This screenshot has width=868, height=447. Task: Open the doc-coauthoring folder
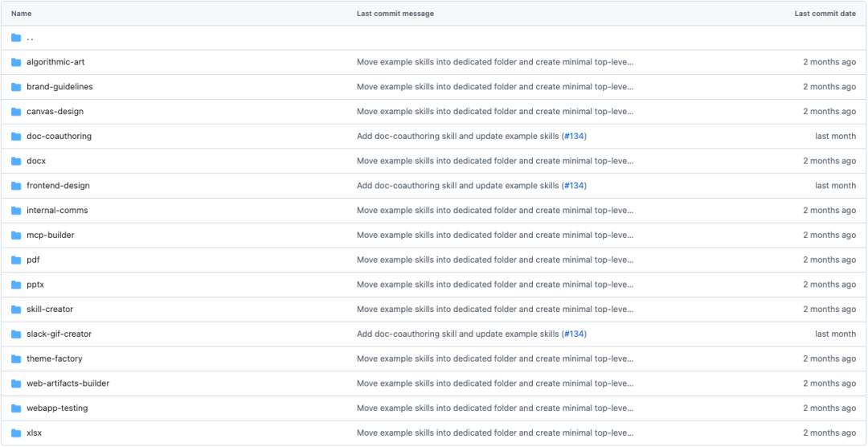tap(59, 137)
